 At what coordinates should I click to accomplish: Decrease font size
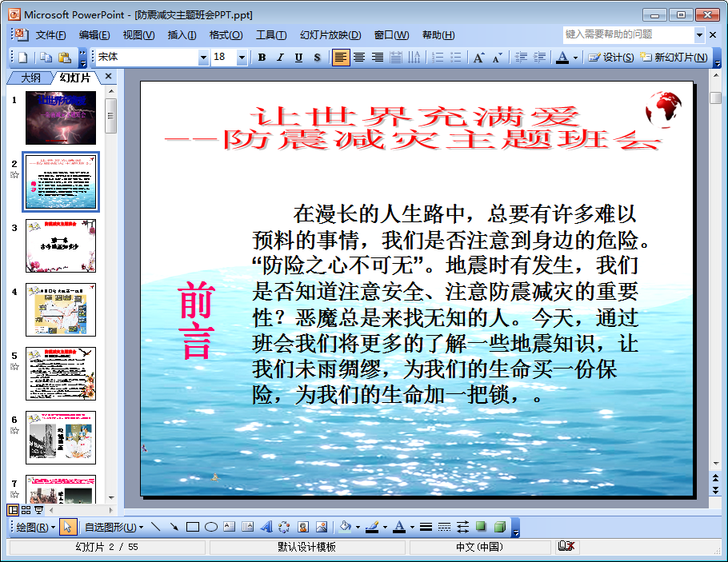coord(498,58)
